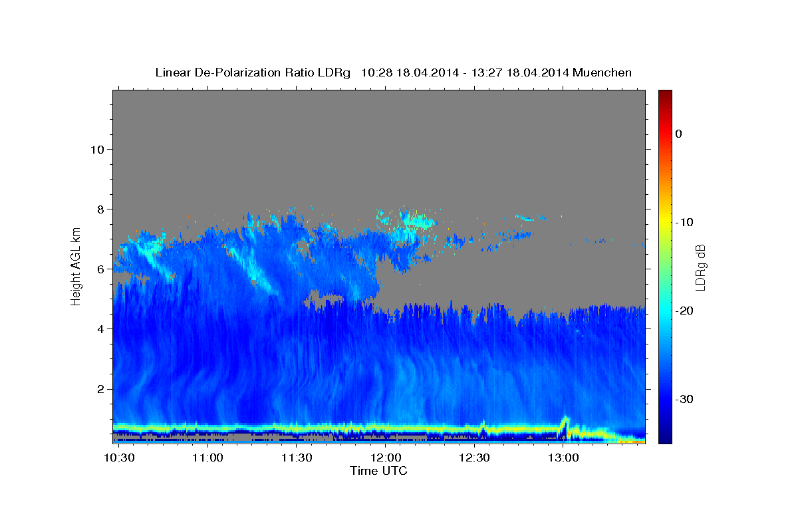
Task: Click the '13:27 18.04.2014' end timestamp in title
Action: [520, 72]
